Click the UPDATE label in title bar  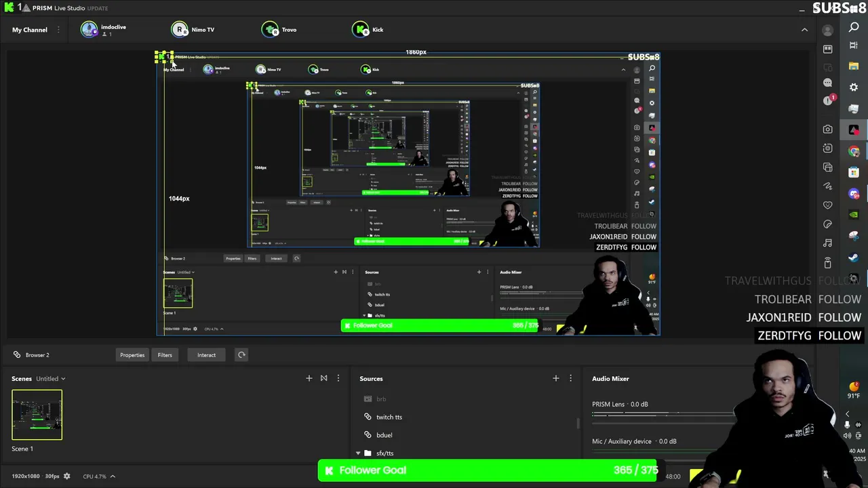click(x=98, y=8)
